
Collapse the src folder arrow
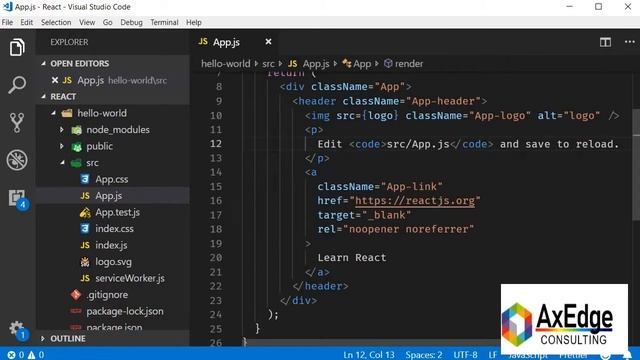62,163
